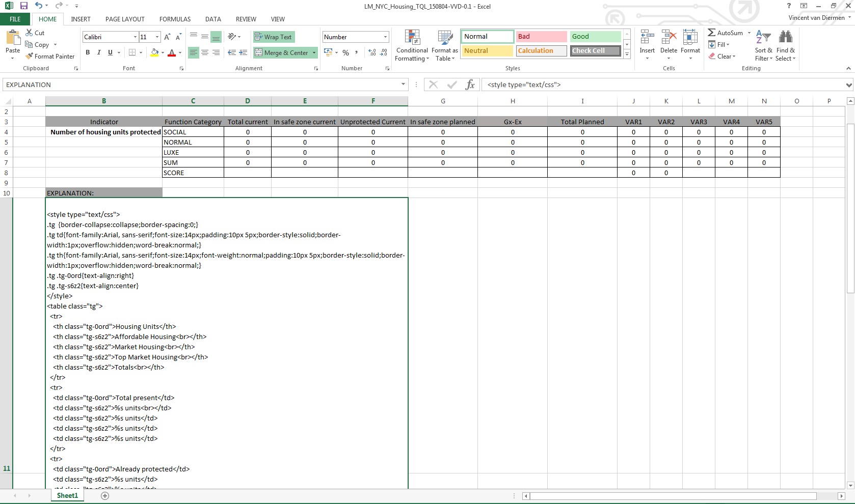Toggle Wrap Text for selected cell
The height and width of the screenshot is (504, 855).
tap(274, 37)
